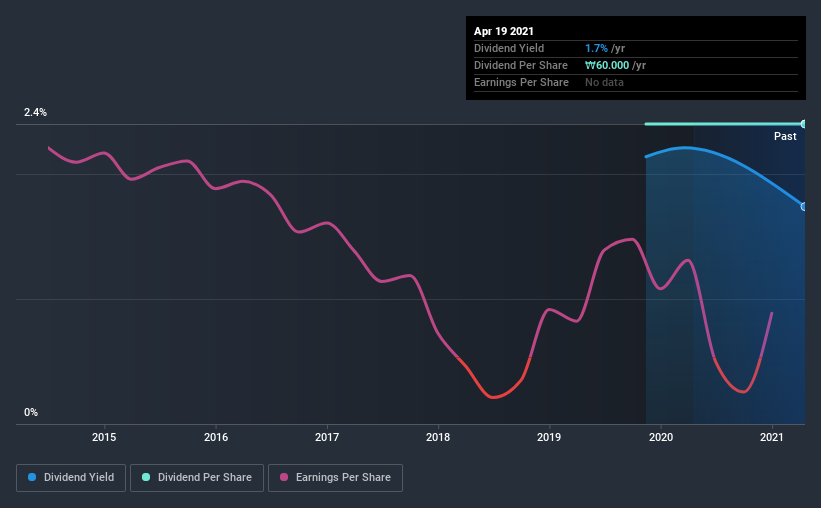Click the Apr 19 2021 tooltip date header
This screenshot has width=821, height=508.
(x=504, y=31)
